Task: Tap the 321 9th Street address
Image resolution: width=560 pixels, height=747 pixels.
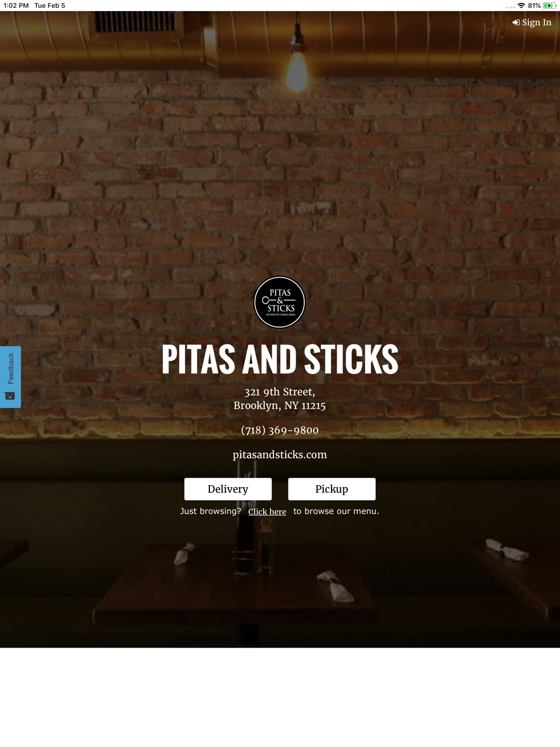Action: tap(279, 392)
